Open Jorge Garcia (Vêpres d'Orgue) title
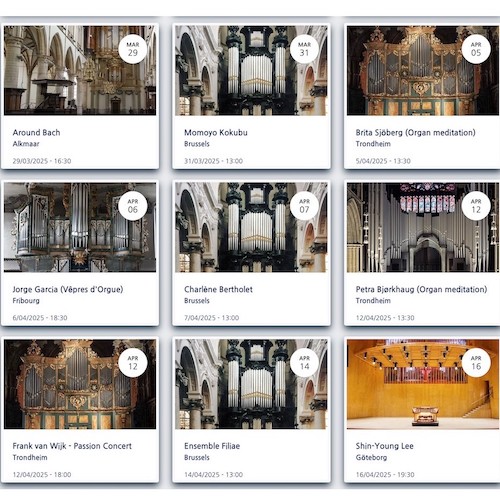Screen dimensions: 500x500 [x=68, y=289]
